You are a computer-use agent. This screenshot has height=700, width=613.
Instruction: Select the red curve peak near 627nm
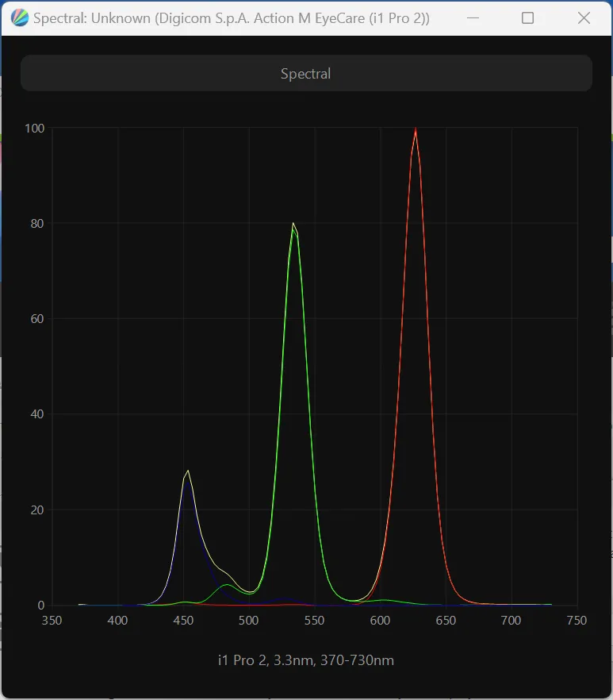tap(416, 130)
